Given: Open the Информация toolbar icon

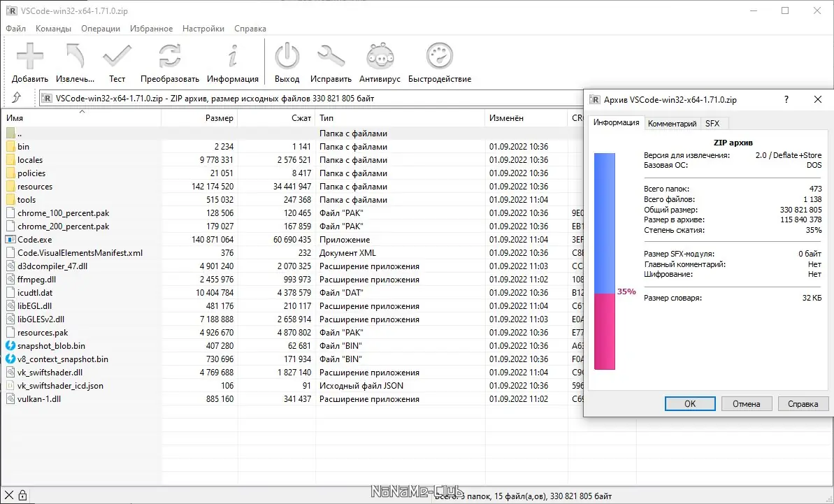Looking at the screenshot, I should (232, 56).
